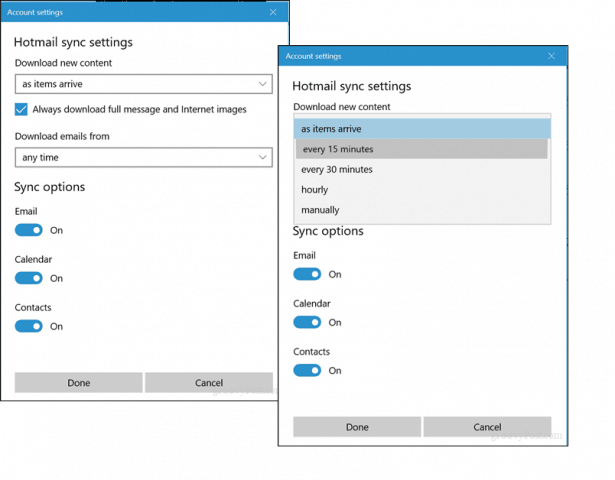Toggle Email sync switch in left window
This screenshot has width=615, height=480.
(29, 230)
